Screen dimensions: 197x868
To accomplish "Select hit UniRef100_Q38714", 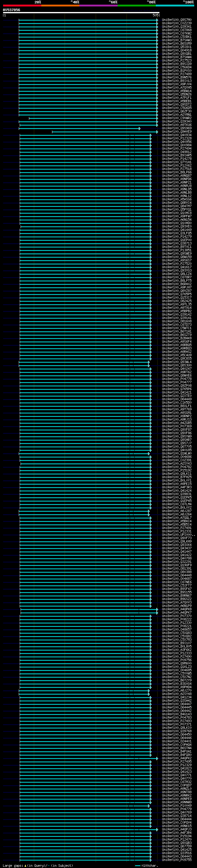I will coord(176,816).
